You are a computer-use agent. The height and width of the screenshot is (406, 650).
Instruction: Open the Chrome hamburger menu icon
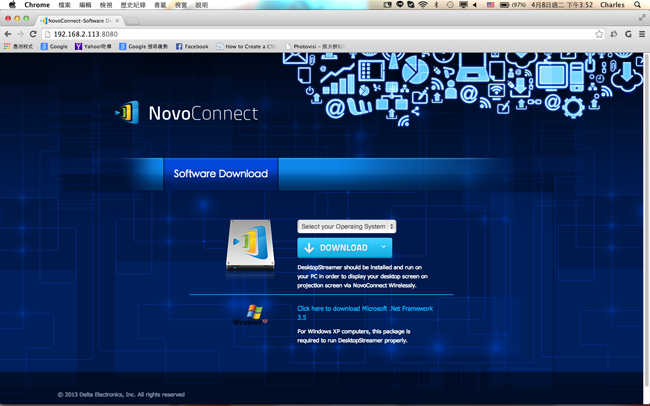tap(641, 34)
